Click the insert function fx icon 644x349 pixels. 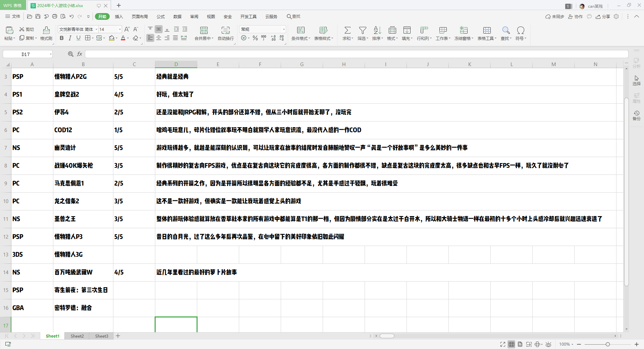click(79, 54)
